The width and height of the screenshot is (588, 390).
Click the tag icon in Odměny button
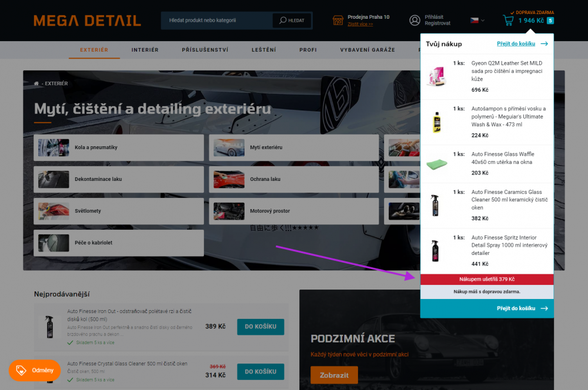click(21, 371)
